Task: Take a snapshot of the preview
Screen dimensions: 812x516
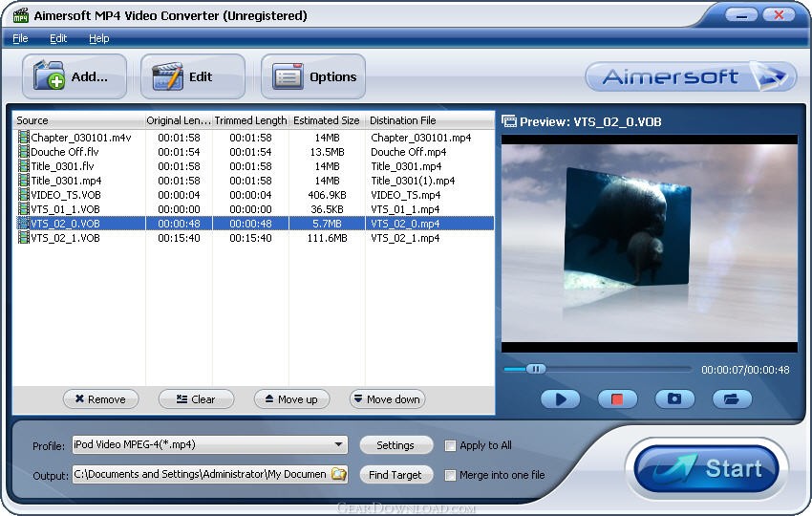Action: coord(674,398)
